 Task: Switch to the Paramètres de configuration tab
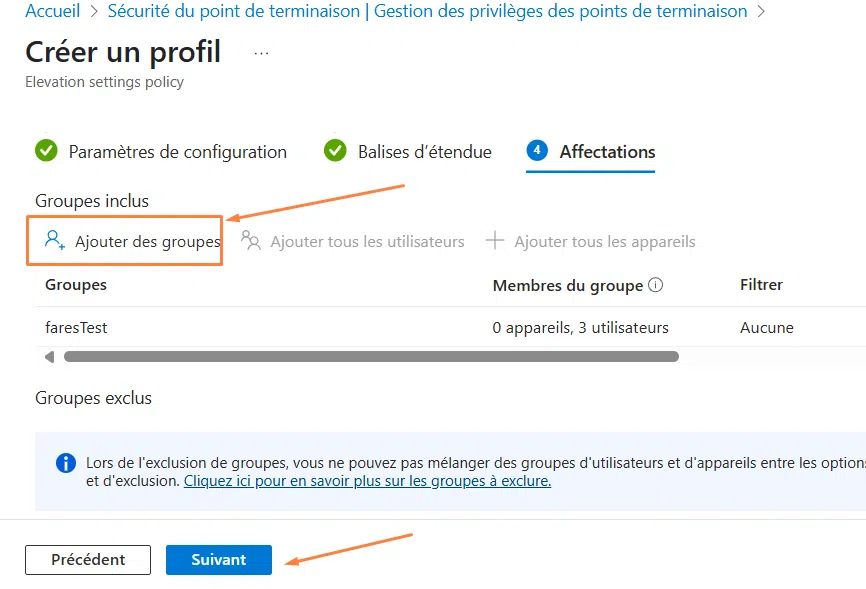pos(177,151)
